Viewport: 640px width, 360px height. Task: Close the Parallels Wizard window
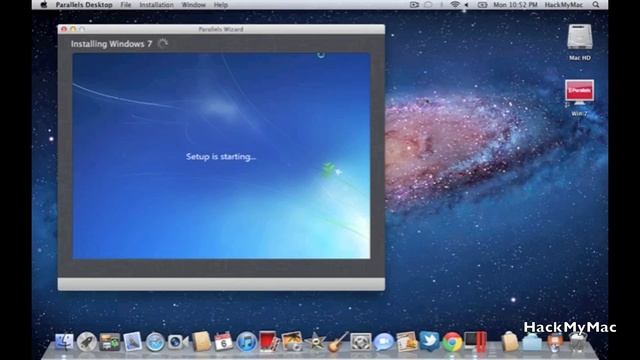click(x=64, y=29)
